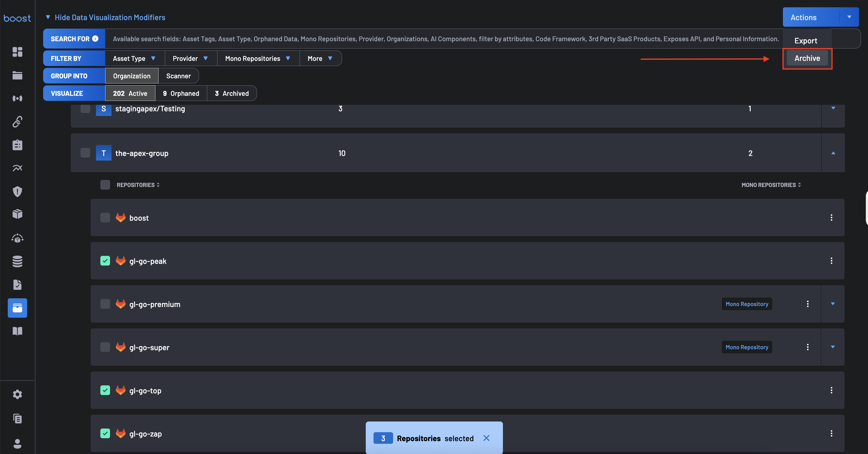The width and height of the screenshot is (868, 454).
Task: Open the broadcast signal icon in sidebar
Action: (x=17, y=98)
